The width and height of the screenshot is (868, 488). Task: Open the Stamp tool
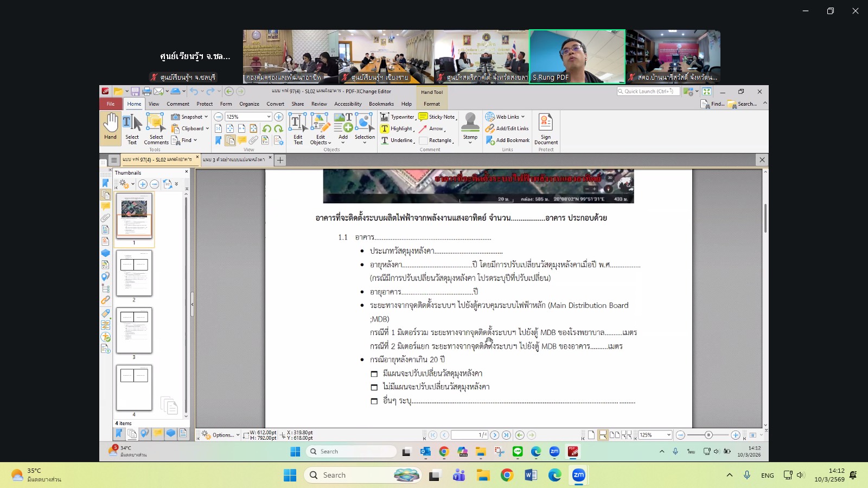point(470,127)
